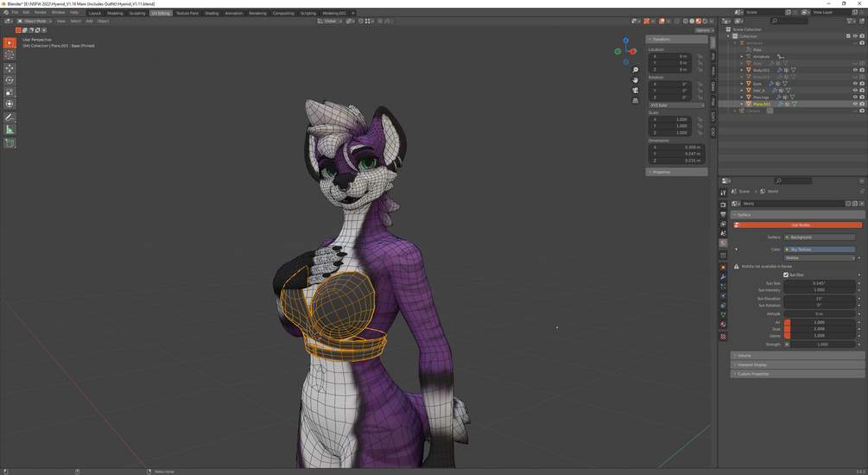Click the Options button in viewport header
Viewport: 868px width, 475px height.
703,30
